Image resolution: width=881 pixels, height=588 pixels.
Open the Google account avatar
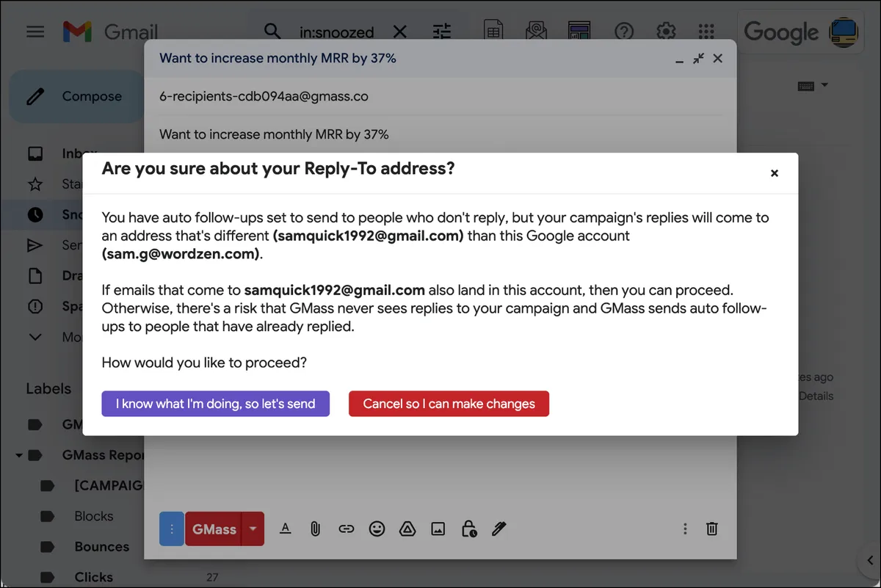coord(844,32)
